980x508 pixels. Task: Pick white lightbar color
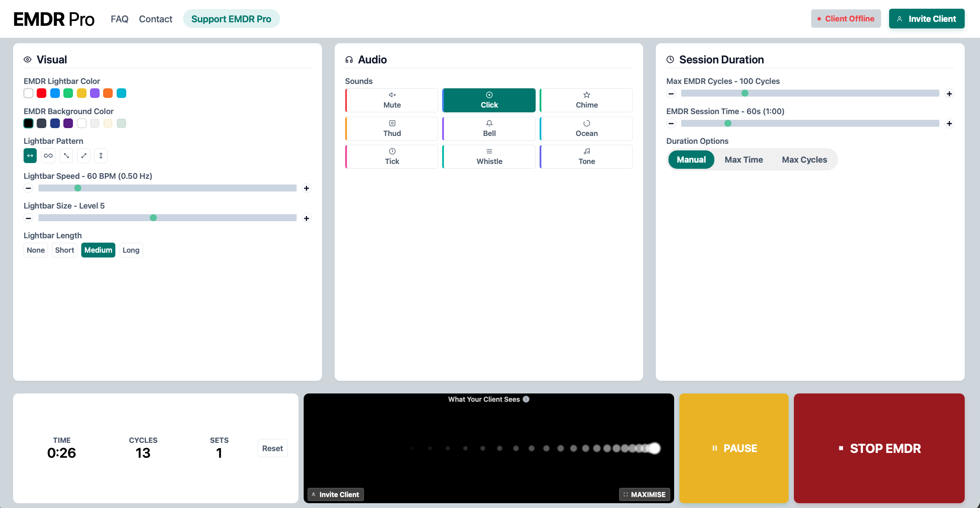tap(28, 93)
